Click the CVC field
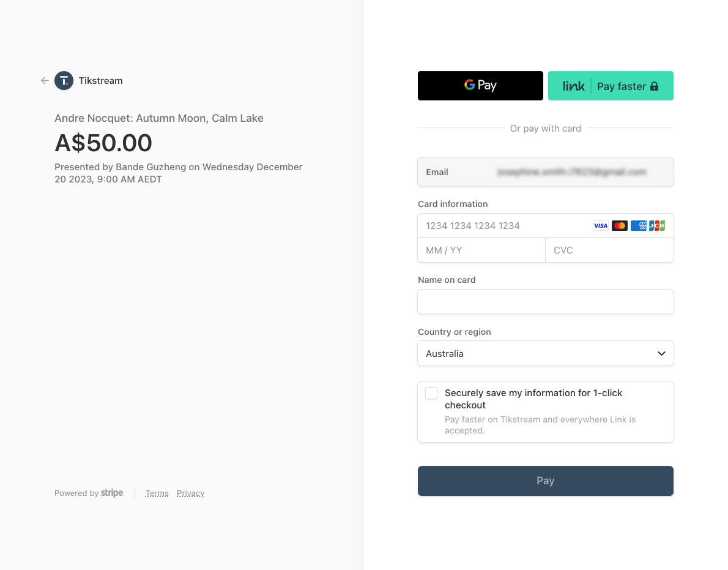This screenshot has width=728, height=570. click(609, 250)
